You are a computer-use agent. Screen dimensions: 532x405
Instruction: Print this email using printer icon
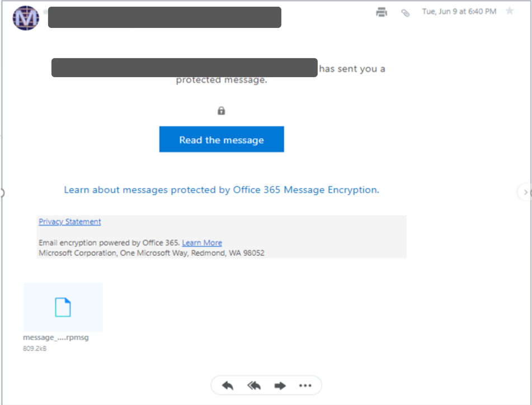pos(382,12)
